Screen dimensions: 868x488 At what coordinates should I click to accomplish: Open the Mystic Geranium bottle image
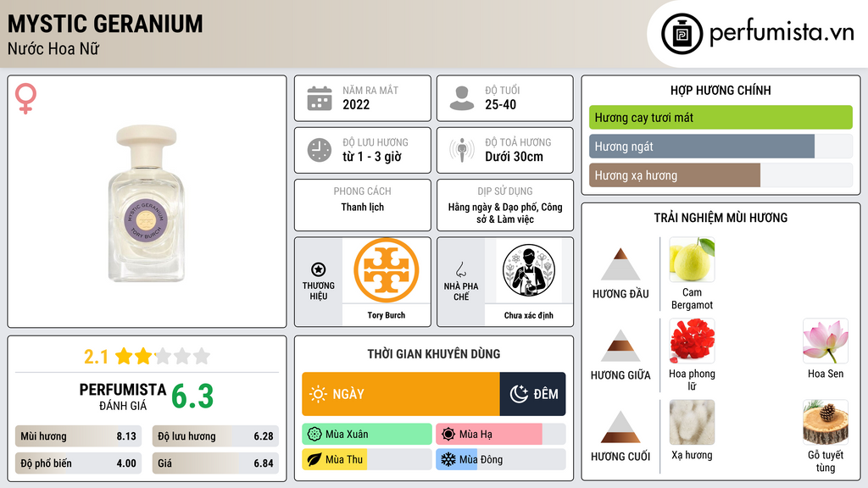(x=146, y=203)
